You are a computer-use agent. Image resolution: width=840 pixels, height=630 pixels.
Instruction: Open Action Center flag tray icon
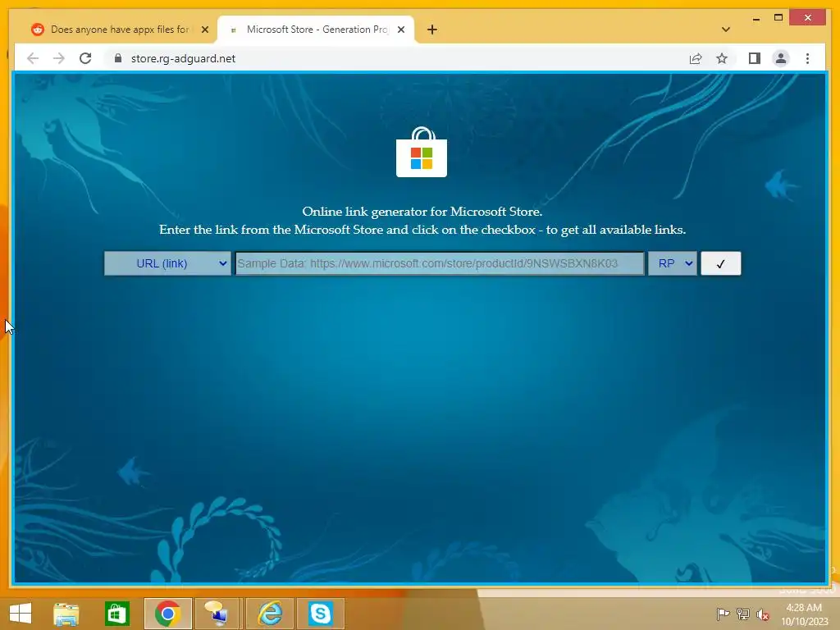point(723,614)
